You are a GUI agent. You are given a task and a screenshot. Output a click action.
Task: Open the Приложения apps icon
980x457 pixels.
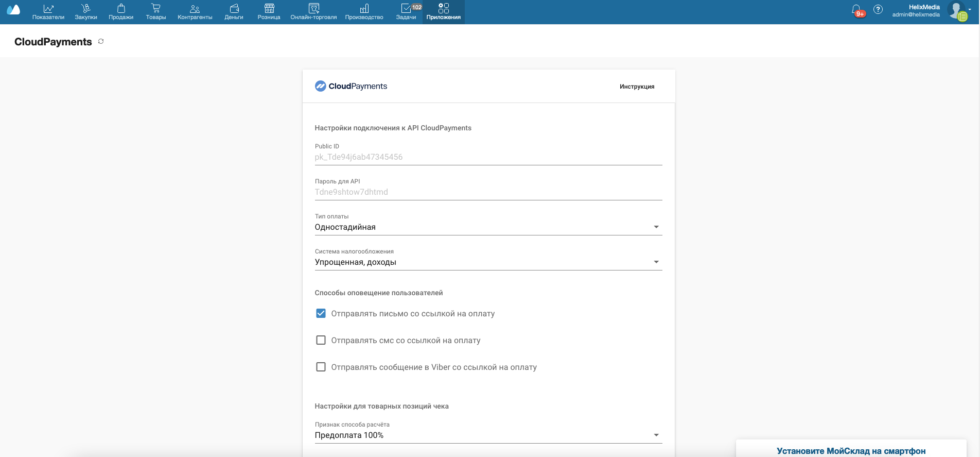click(x=444, y=8)
